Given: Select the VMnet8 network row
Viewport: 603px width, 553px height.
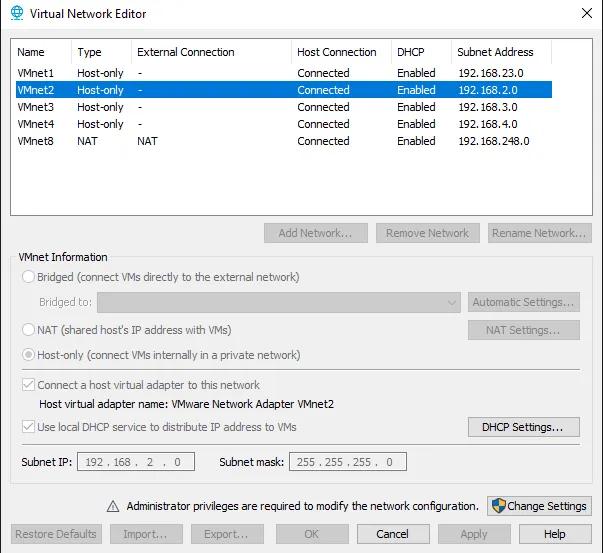Looking at the screenshot, I should (x=284, y=141).
